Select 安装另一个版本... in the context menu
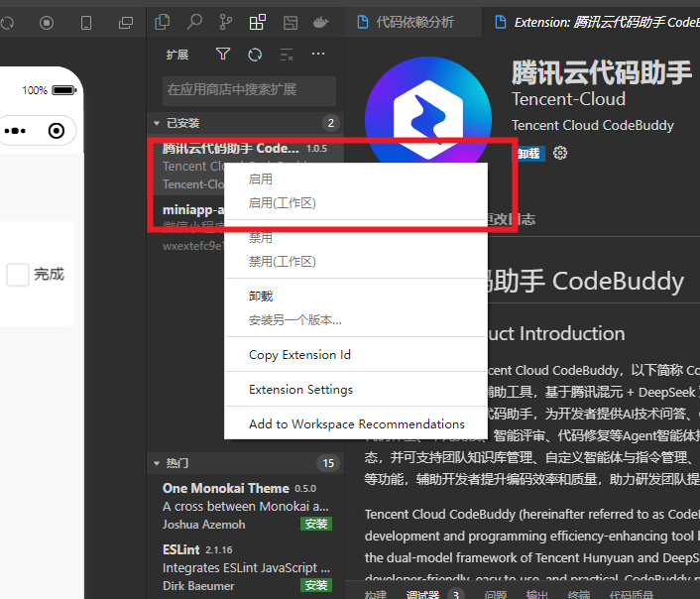The height and width of the screenshot is (599, 700). click(356, 319)
